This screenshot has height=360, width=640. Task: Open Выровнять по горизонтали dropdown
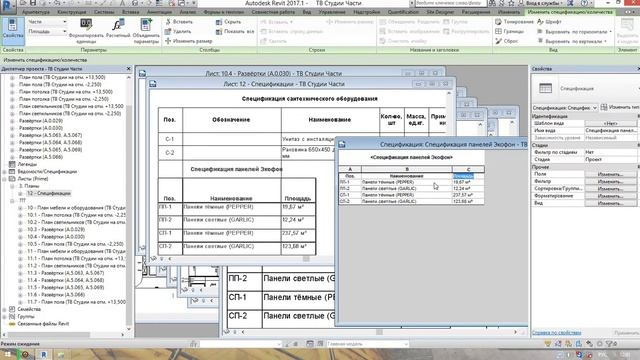click(x=574, y=31)
